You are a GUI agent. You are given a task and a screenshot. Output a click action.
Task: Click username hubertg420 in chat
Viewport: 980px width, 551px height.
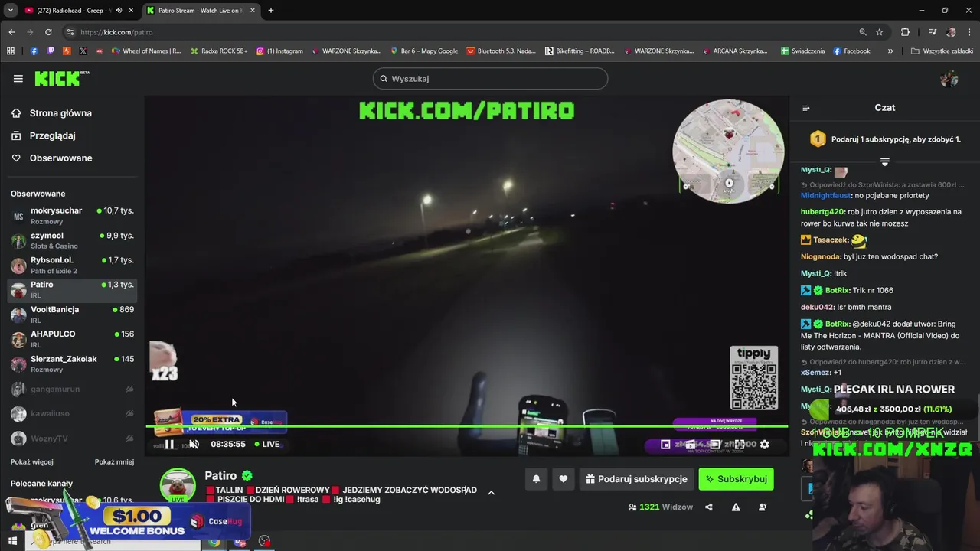click(822, 212)
